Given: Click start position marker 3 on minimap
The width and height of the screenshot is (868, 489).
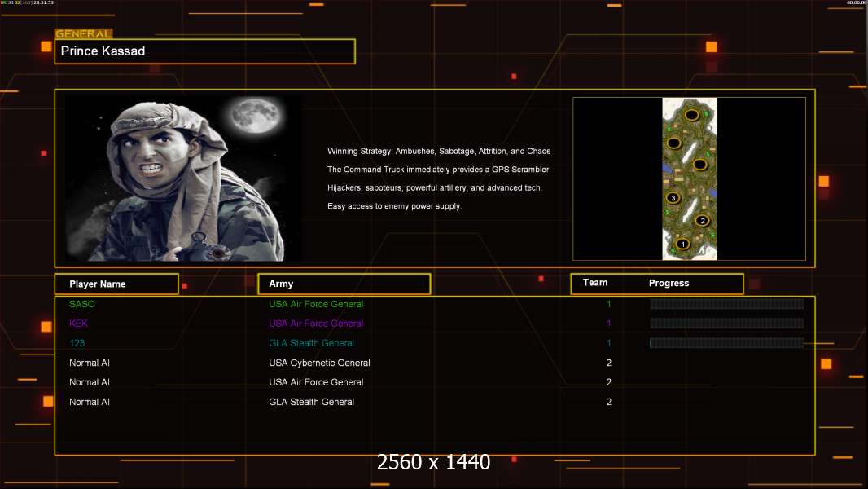Looking at the screenshot, I should 673,198.
